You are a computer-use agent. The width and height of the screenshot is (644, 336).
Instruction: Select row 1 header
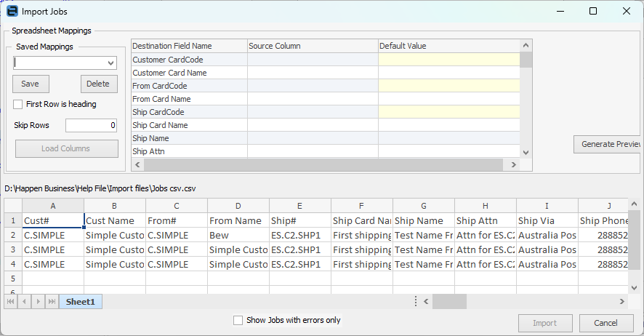pyautogui.click(x=13, y=220)
